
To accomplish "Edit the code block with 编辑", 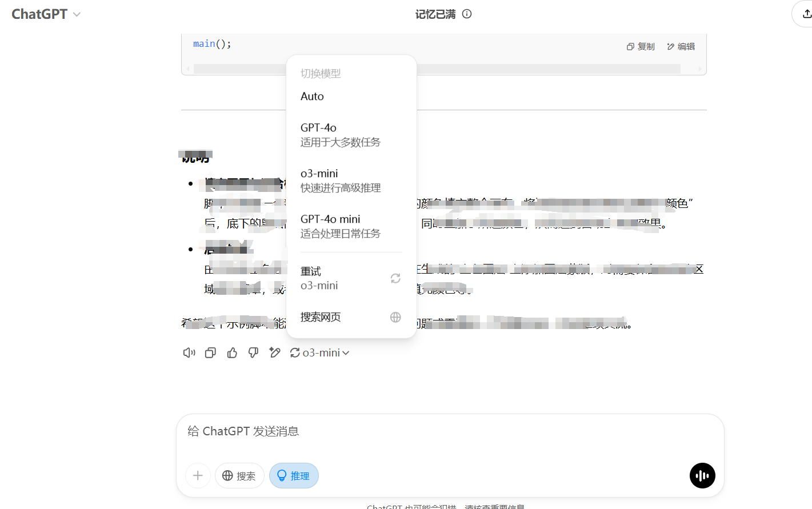I will (x=681, y=47).
